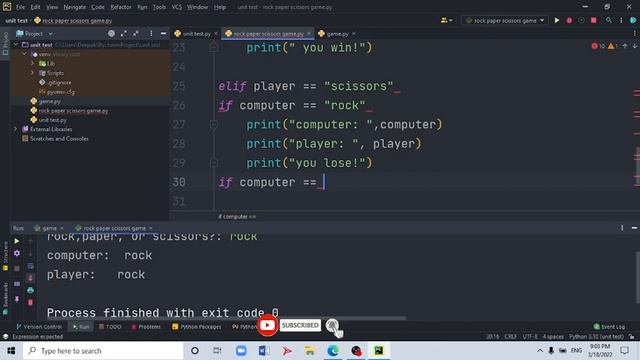Open Run panel settings wrench icon
640x360 pixels.
tap(16, 253)
